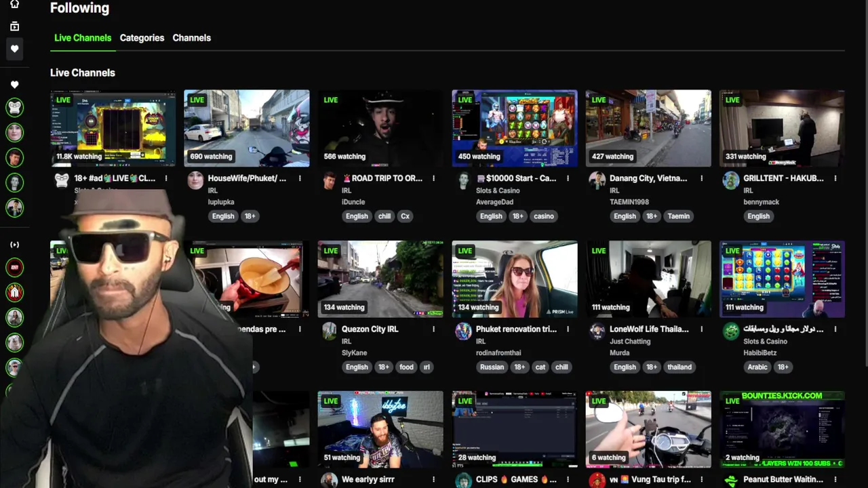Screen dimensions: 868x488
Task: Select the Following heart icon in the sidebar
Action: coord(14,49)
